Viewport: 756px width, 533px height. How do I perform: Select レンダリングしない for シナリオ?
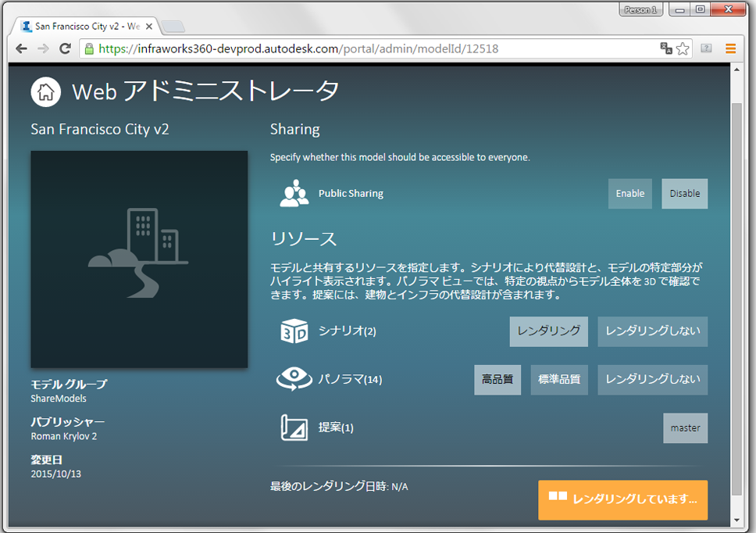tap(653, 331)
